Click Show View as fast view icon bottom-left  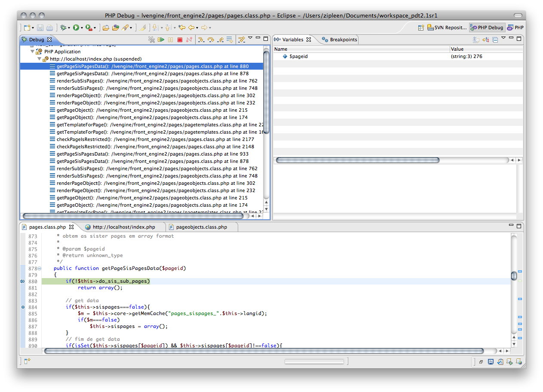pyautogui.click(x=27, y=361)
